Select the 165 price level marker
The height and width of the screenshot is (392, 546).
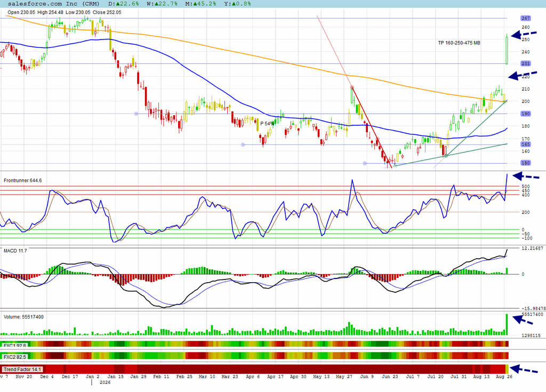(525, 144)
